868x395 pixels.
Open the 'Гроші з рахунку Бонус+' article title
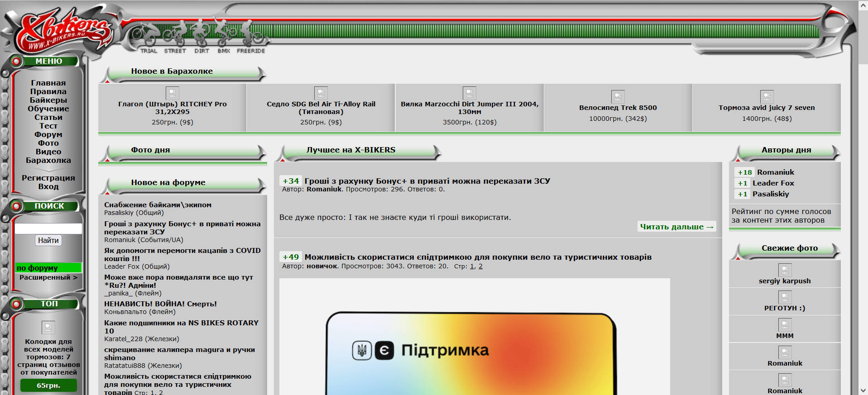point(427,181)
